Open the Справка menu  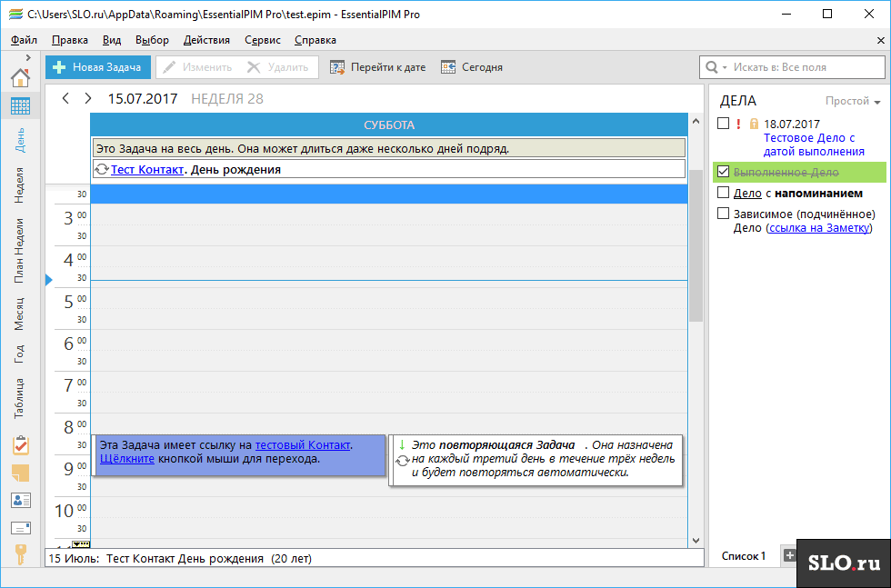click(315, 40)
